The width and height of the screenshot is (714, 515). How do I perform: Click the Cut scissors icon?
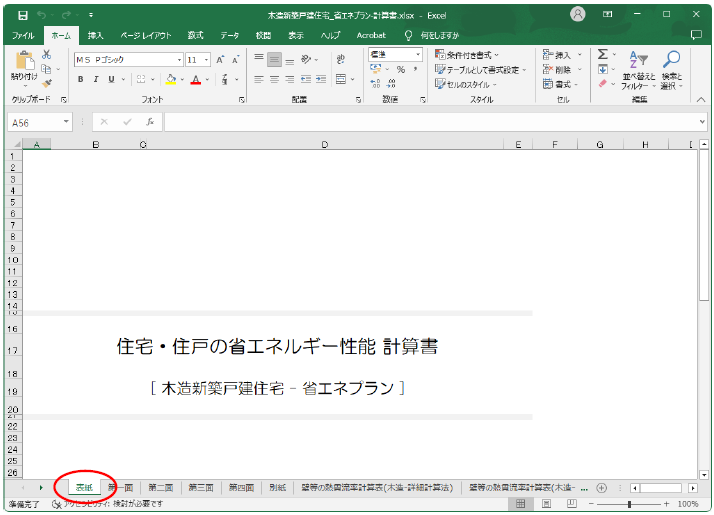click(x=46, y=55)
